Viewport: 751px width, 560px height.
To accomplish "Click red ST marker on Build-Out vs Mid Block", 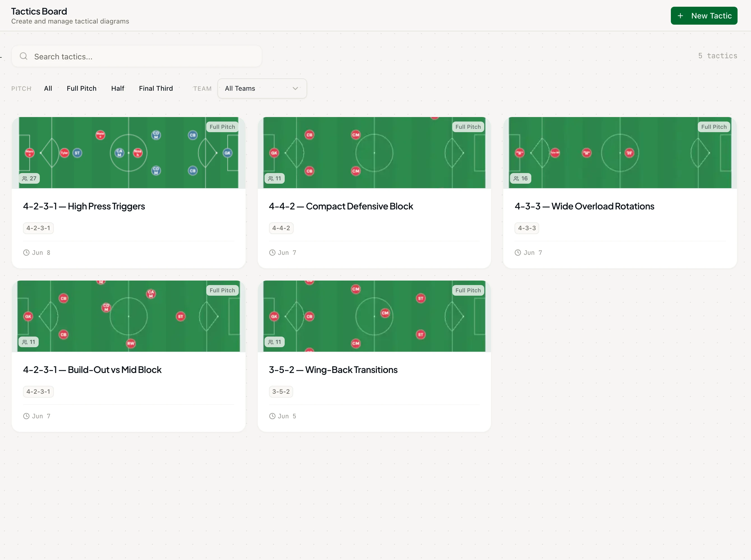I will (180, 316).
